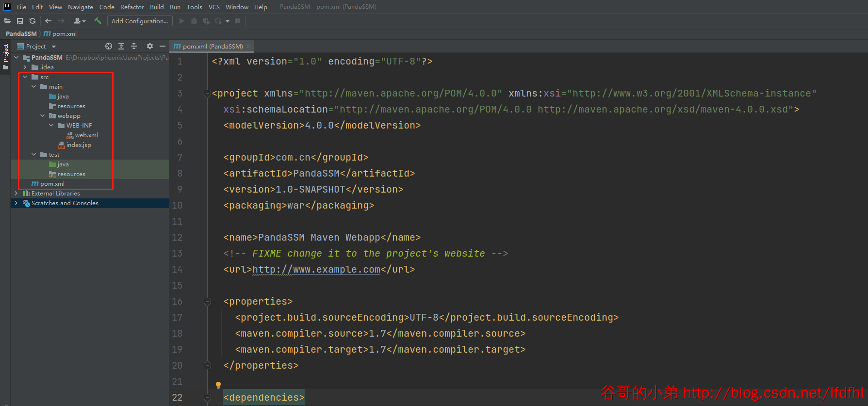
Task: Click the Save All disk icon
Action: click(20, 21)
